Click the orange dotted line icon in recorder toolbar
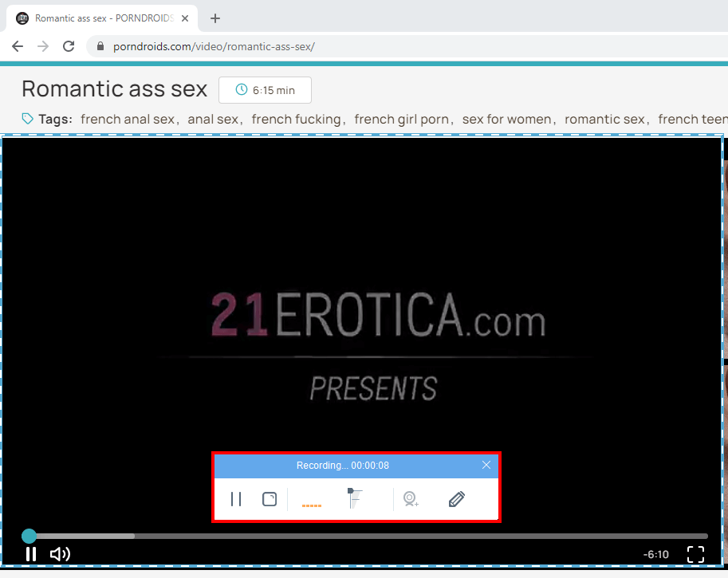Screen dimensions: 728x578 pyautogui.click(x=312, y=505)
